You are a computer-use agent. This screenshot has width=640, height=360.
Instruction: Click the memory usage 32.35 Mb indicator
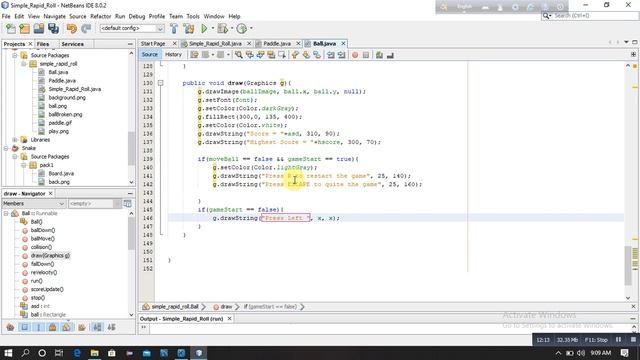(x=567, y=340)
